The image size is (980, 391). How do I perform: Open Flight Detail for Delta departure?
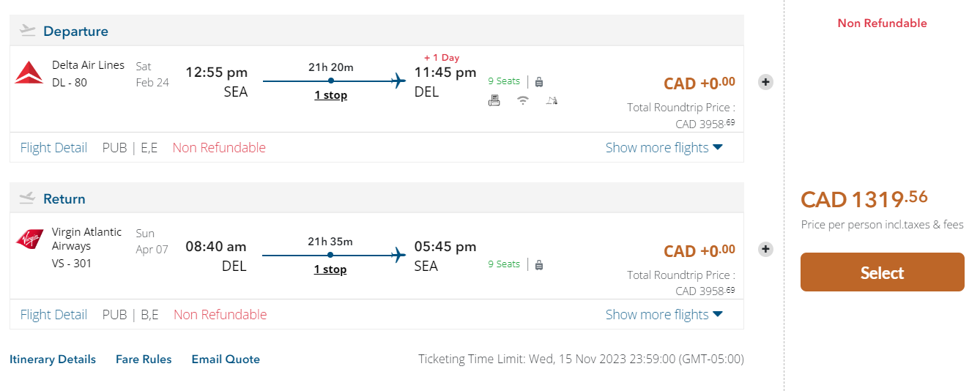pos(53,147)
